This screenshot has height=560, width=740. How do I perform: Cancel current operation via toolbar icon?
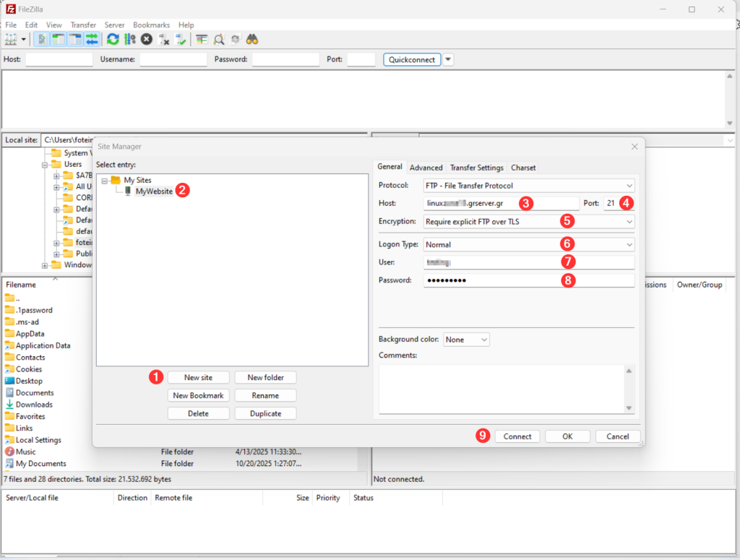point(147,39)
